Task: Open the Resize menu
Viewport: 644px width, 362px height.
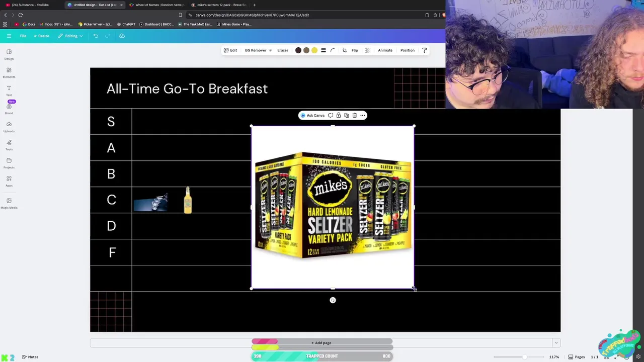Action: pos(42,36)
